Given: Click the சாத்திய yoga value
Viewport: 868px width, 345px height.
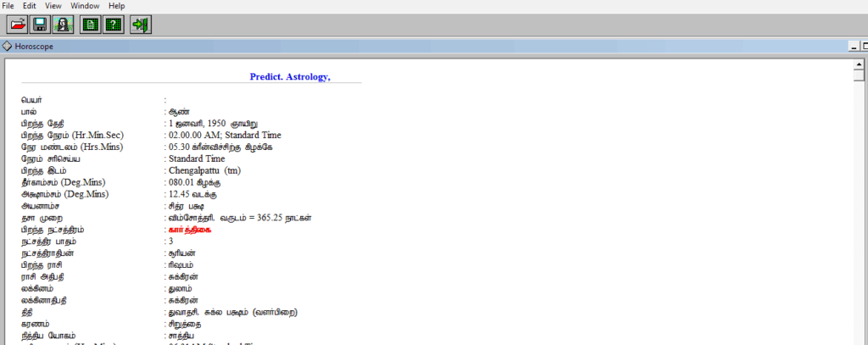Looking at the screenshot, I should click(x=181, y=336).
